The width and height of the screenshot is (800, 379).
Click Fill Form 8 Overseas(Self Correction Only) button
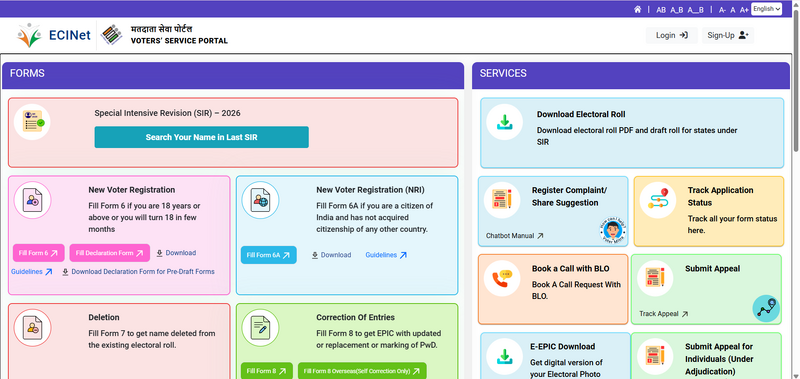[362, 371]
